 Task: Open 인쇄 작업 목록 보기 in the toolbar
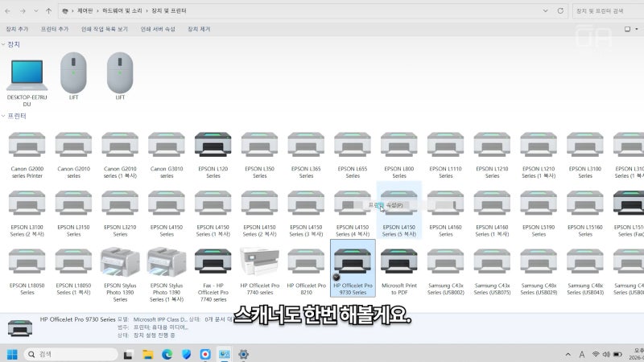105,29
